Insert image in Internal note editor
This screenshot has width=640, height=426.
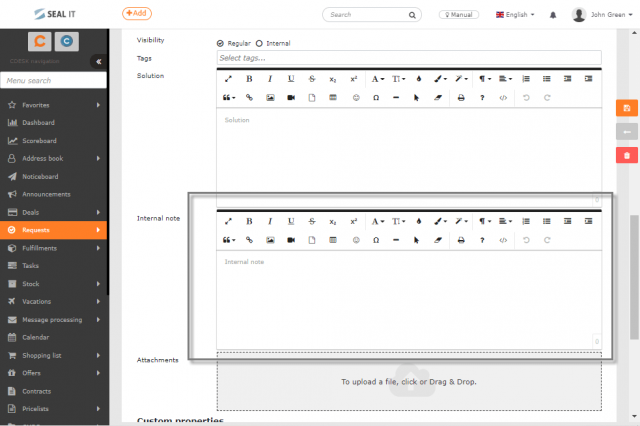tap(270, 240)
